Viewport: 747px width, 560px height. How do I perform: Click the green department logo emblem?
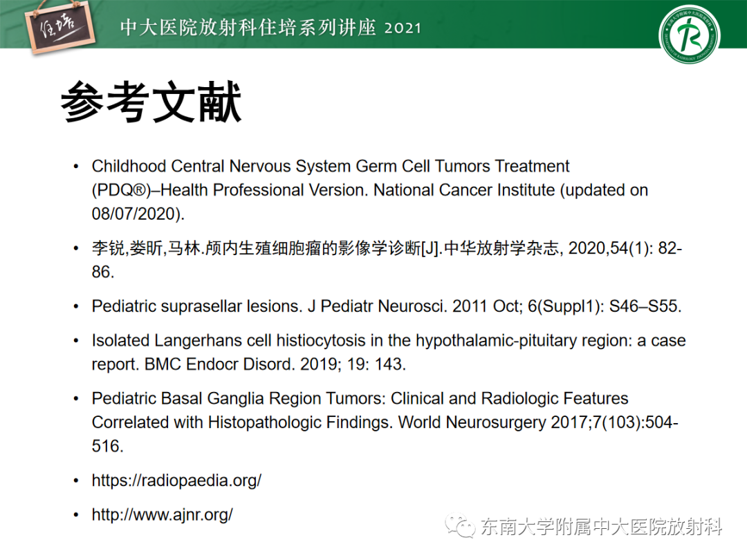[690, 35]
